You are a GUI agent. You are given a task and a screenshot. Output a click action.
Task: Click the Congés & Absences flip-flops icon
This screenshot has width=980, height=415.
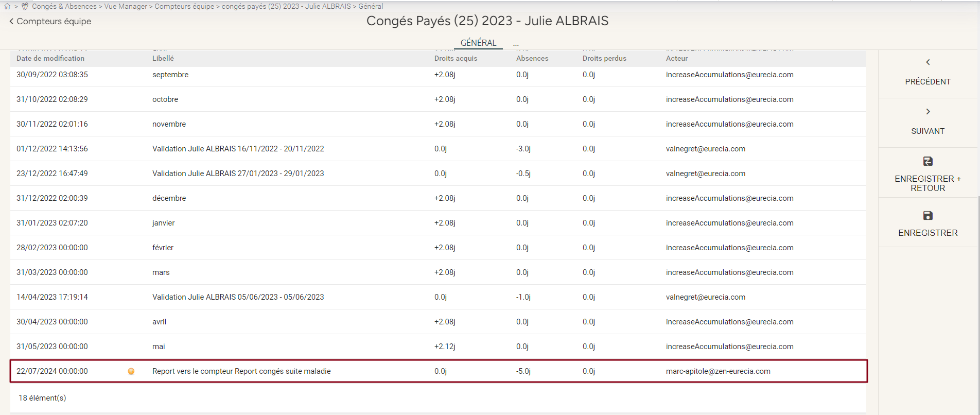tap(25, 7)
